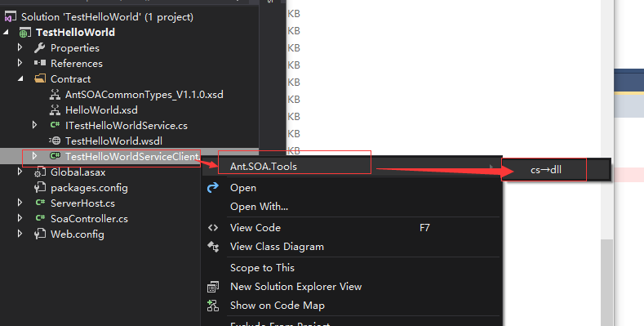Screen dimensions: 644x326
Task: Click the AntSOACommonTypes xsd file icon
Action: point(55,95)
